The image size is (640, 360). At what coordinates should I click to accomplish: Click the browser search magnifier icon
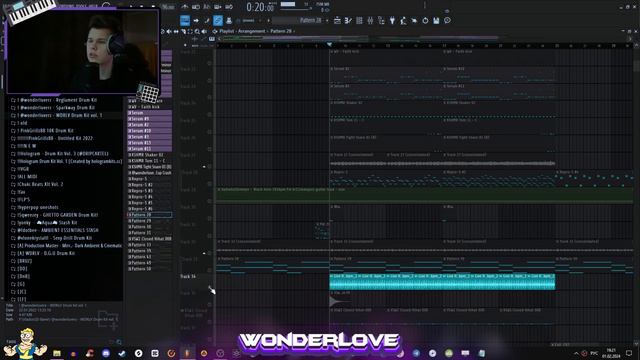[119, 342]
